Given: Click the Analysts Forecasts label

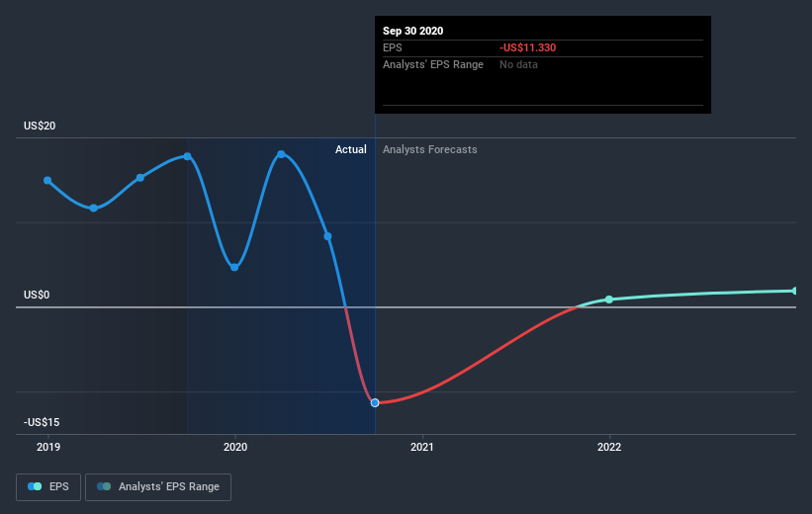Looking at the screenshot, I should [430, 149].
